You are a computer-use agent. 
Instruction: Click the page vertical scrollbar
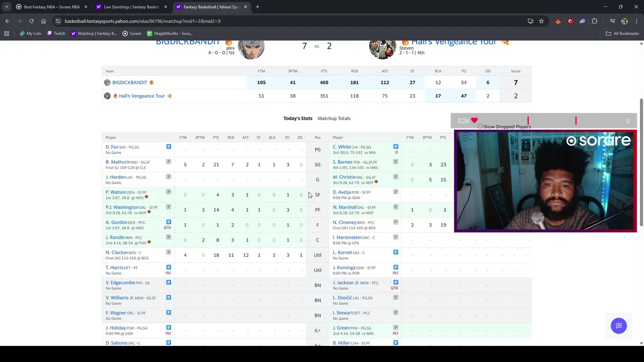[641, 162]
